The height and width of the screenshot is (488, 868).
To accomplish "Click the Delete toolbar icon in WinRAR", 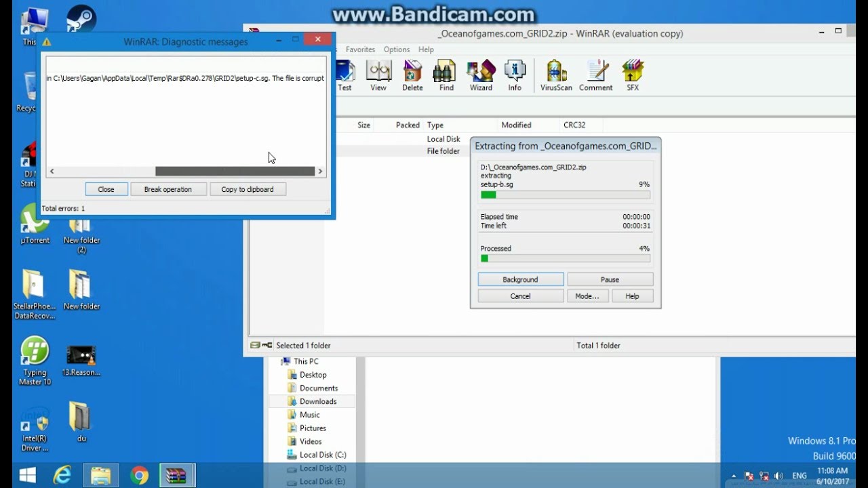I will 412,75.
